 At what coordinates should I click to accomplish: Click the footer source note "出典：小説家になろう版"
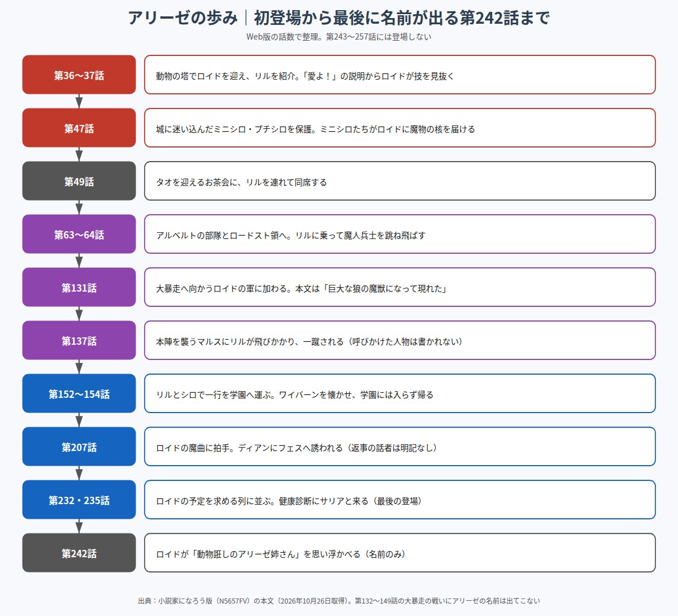click(175, 601)
